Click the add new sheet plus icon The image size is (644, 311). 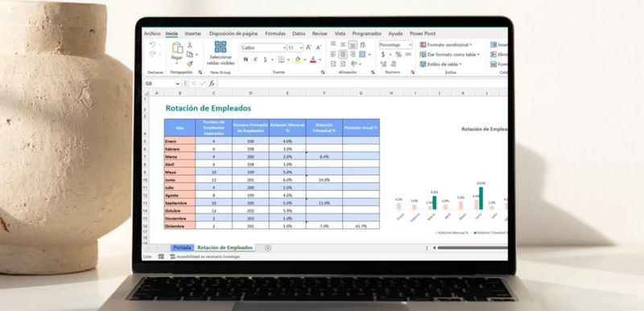[x=268, y=247]
